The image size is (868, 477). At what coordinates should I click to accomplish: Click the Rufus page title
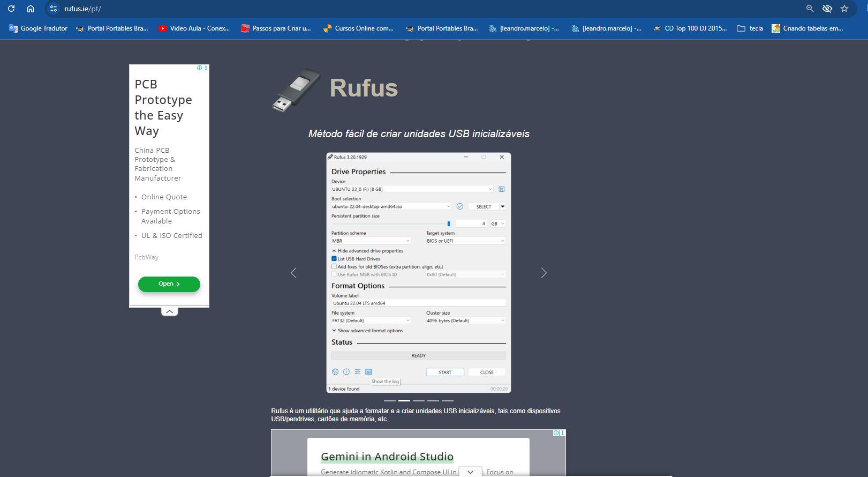[364, 88]
